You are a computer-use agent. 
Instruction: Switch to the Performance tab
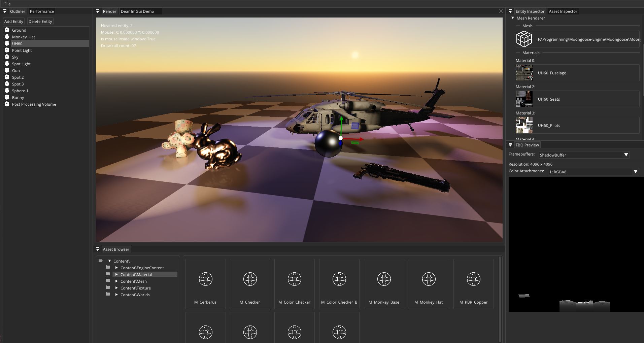click(x=42, y=11)
